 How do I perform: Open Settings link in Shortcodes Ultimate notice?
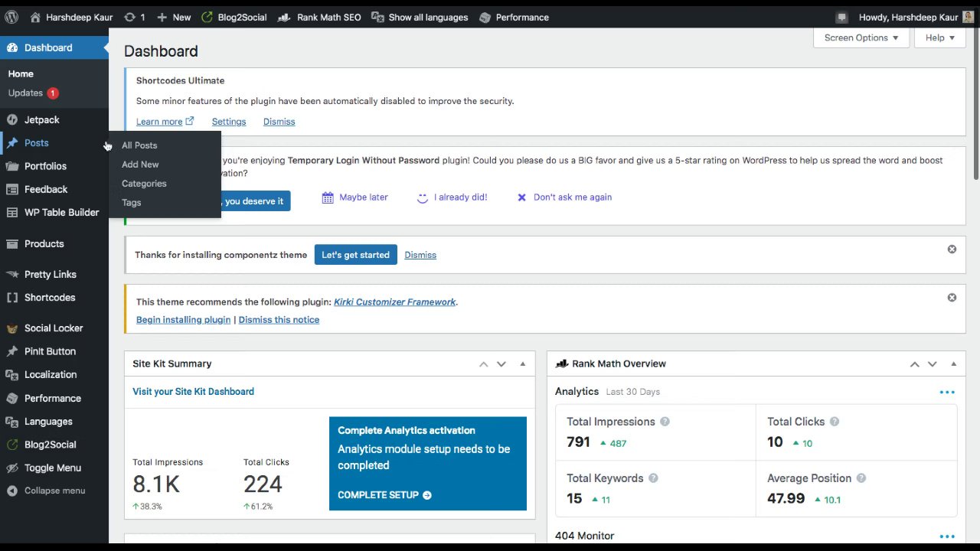pyautogui.click(x=229, y=122)
